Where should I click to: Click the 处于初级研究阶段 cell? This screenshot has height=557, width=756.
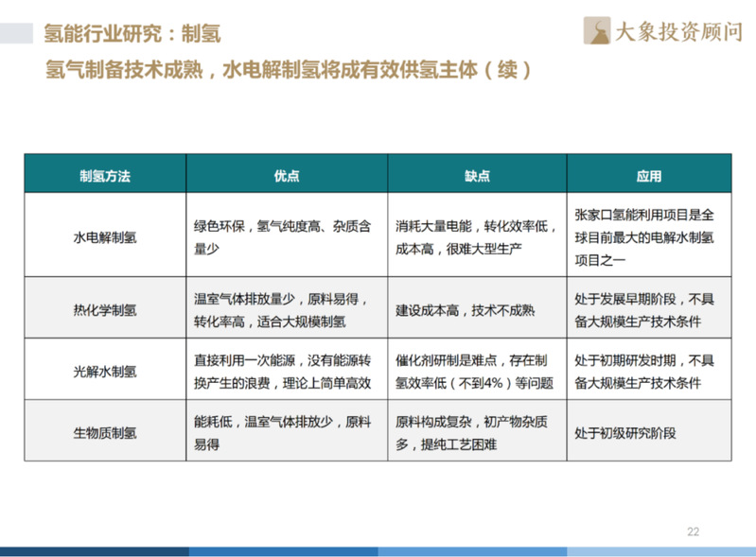coord(625,432)
